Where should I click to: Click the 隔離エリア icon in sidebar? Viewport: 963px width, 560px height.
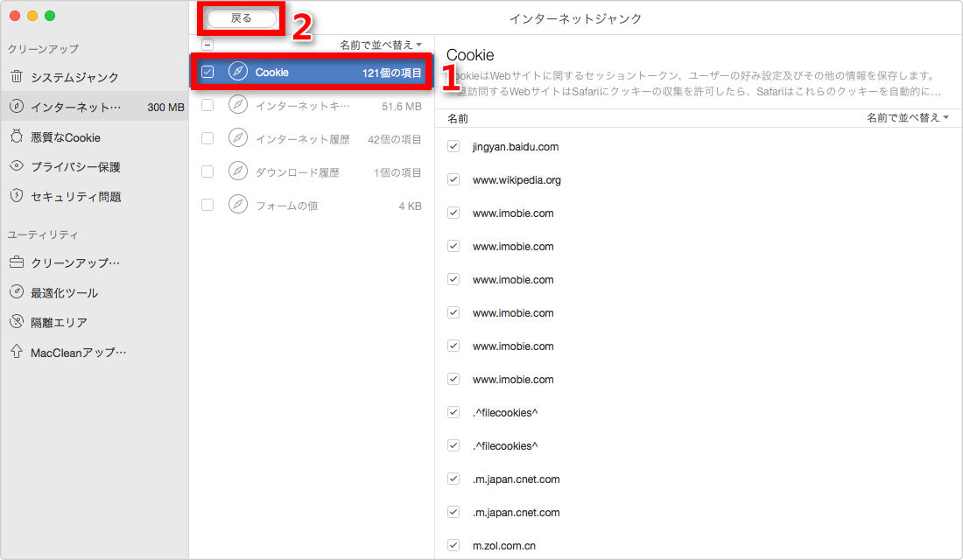coord(17,322)
